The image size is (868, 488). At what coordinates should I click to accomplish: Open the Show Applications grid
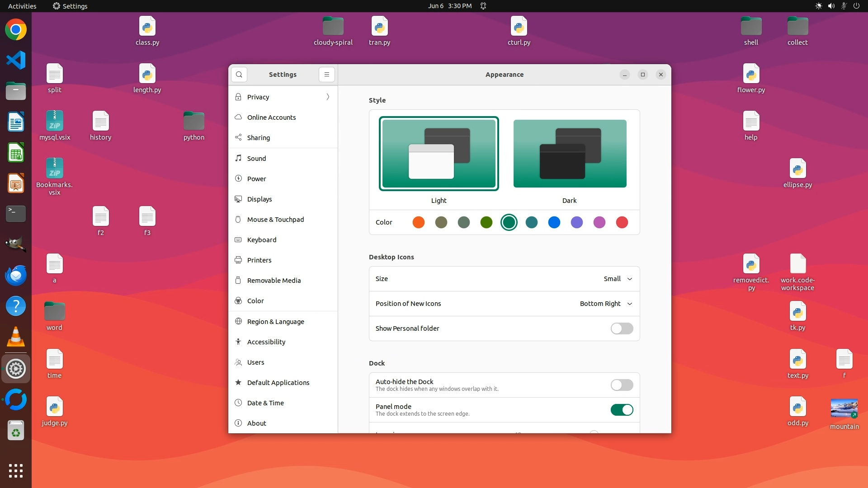[x=16, y=470]
